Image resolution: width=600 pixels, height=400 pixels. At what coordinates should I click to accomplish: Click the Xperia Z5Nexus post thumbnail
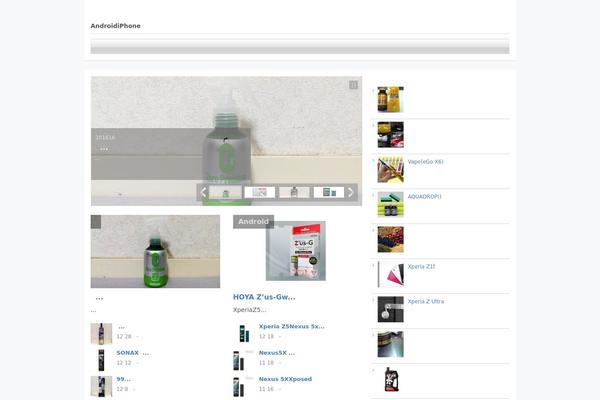[x=244, y=333]
